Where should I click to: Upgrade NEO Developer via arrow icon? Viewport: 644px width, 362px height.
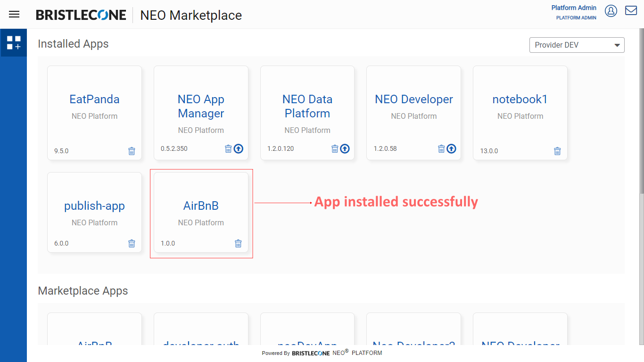tap(452, 148)
